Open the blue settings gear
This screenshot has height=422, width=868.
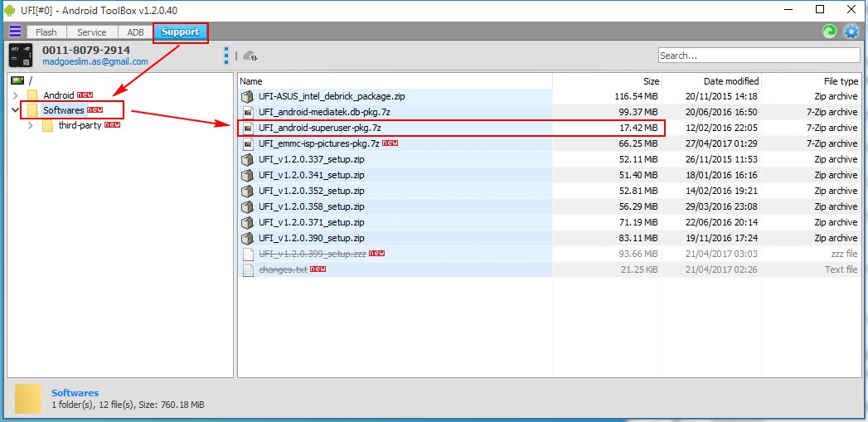[x=851, y=32]
